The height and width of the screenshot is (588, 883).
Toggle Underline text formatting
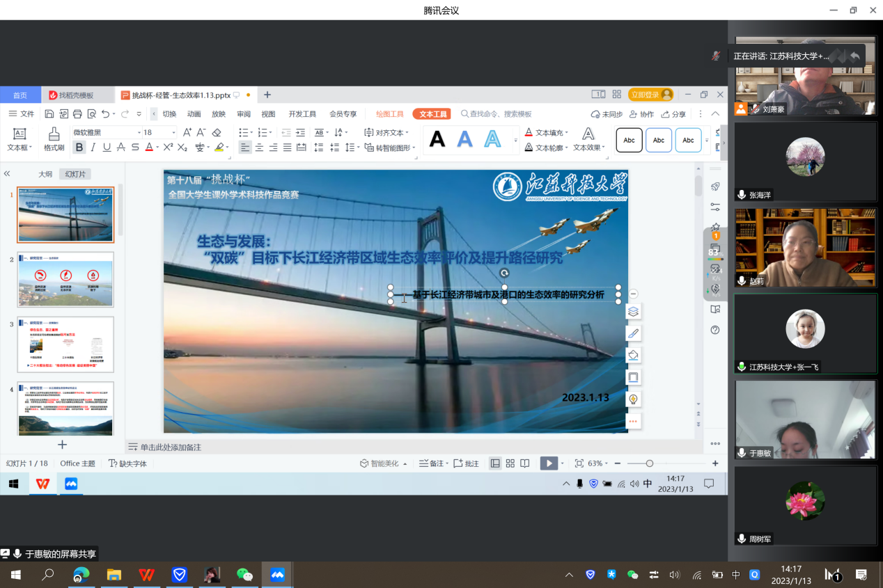pyautogui.click(x=107, y=148)
